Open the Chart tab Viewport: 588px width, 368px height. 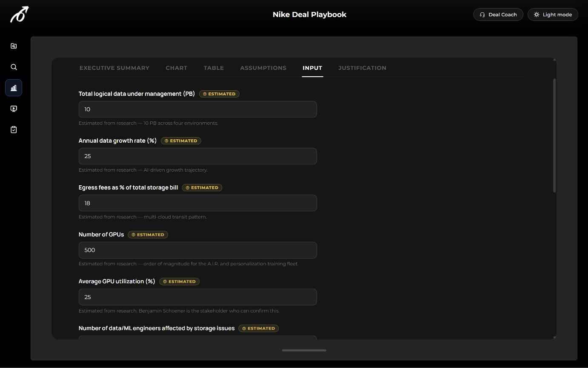(177, 68)
